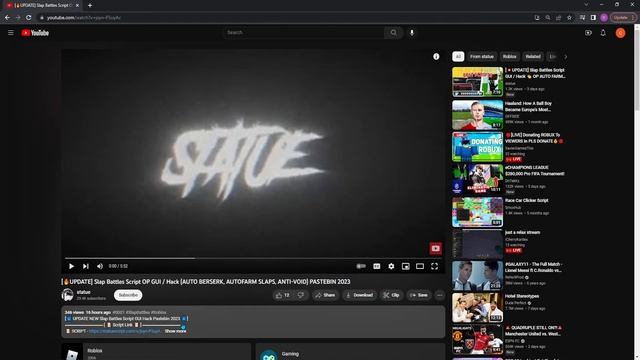This screenshot has height=360, width=640.
Task: Focus the YouTube search field
Action: tap(304, 33)
